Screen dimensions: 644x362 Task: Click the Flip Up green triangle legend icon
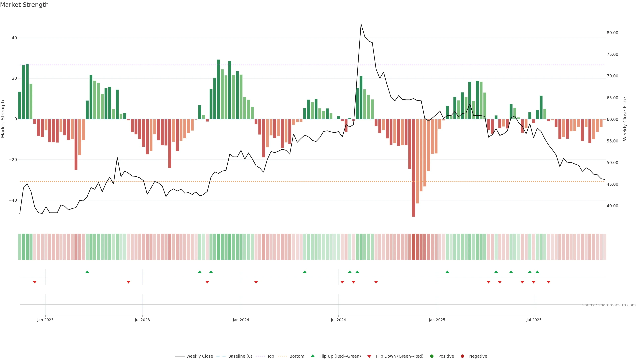click(x=312, y=356)
